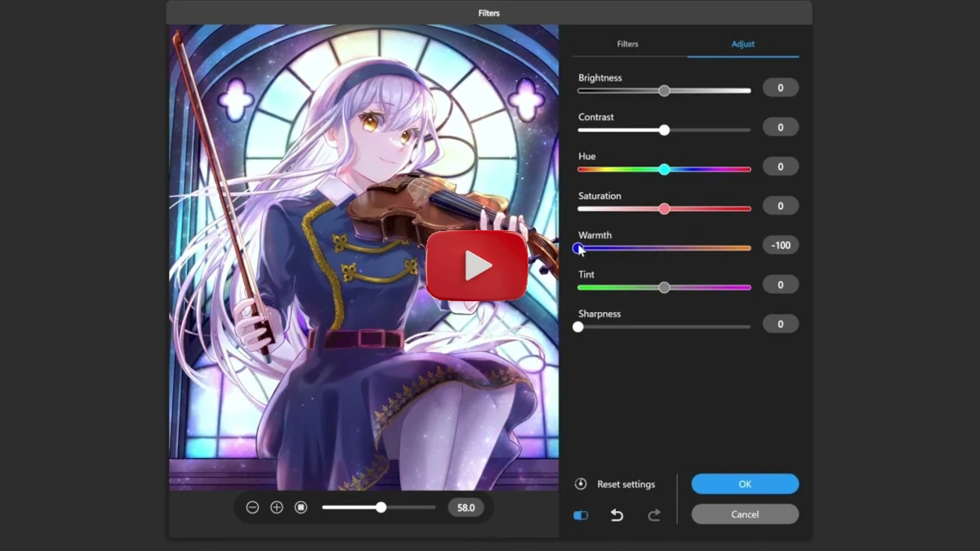980x551 pixels.
Task: Click the Tint label
Action: coord(586,275)
